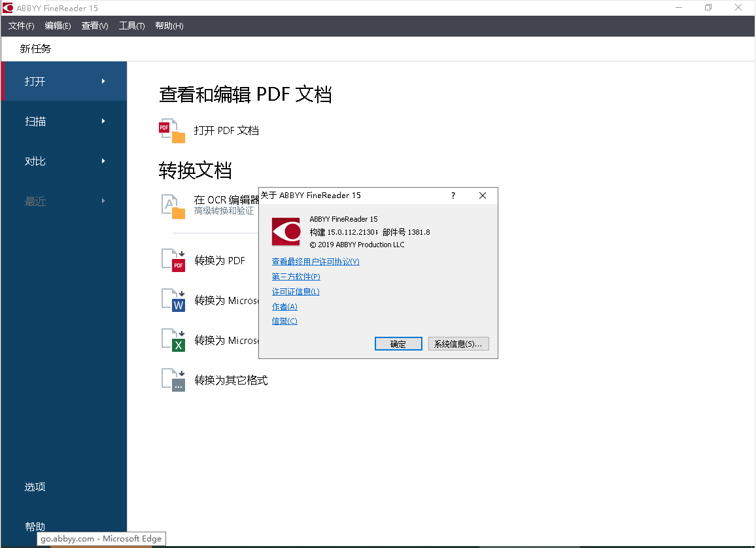
Task: Open the 信誉(C) link
Action: (284, 321)
